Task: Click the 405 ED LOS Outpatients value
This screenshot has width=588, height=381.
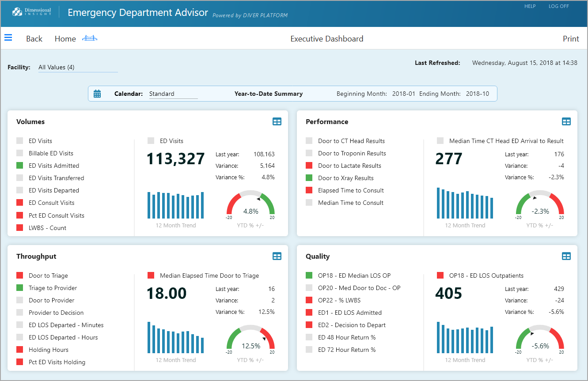Action: 449,294
